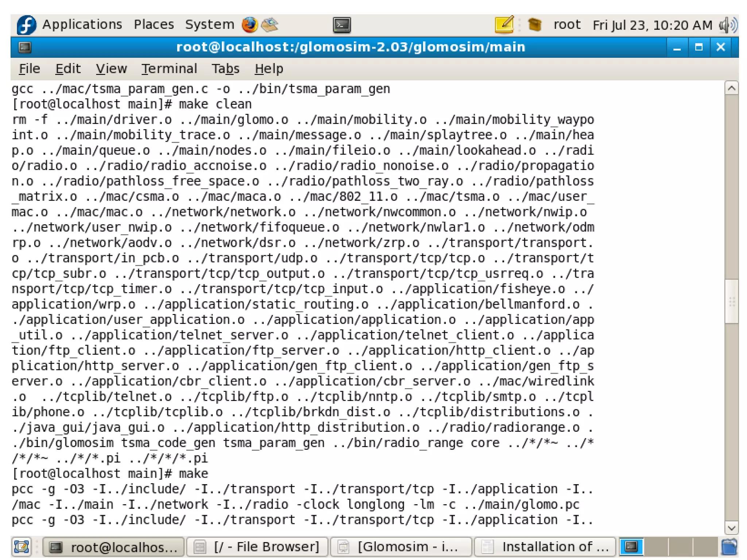Switch to the File Browser taskbar window
This screenshot has width=747, height=560.
tap(257, 547)
